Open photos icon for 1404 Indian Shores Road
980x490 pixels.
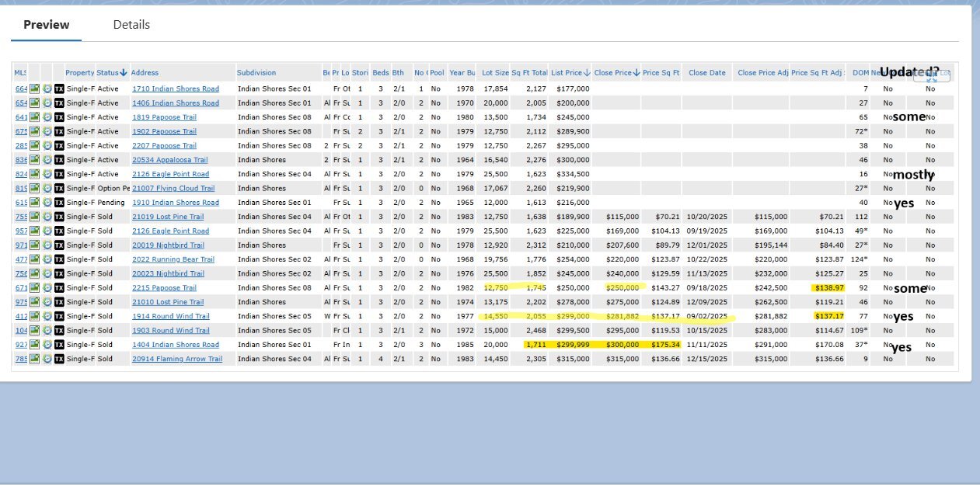pos(34,345)
